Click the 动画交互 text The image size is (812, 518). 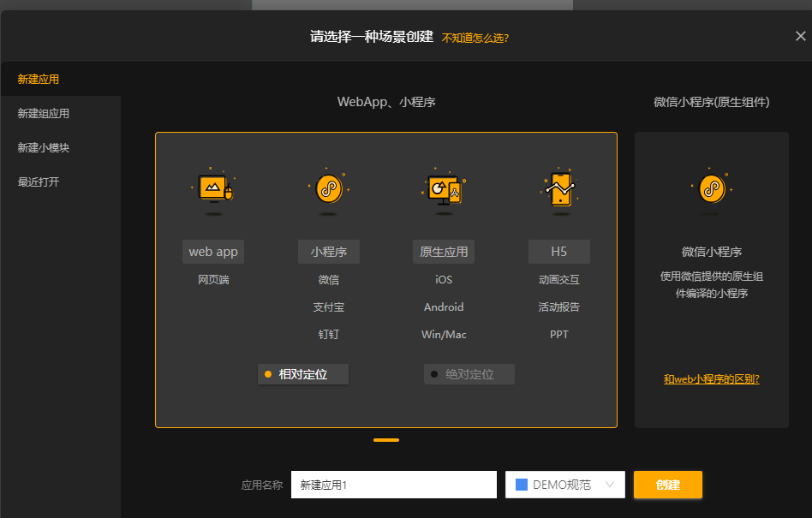coord(559,280)
